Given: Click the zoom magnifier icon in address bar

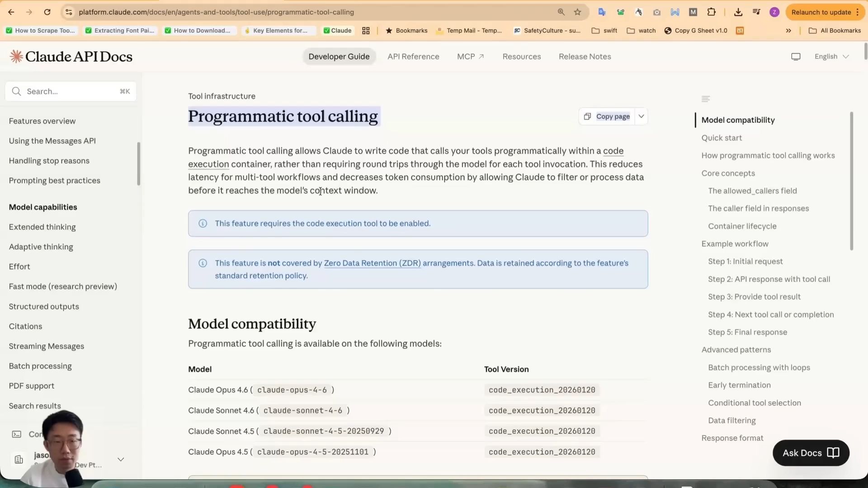Looking at the screenshot, I should (x=561, y=12).
